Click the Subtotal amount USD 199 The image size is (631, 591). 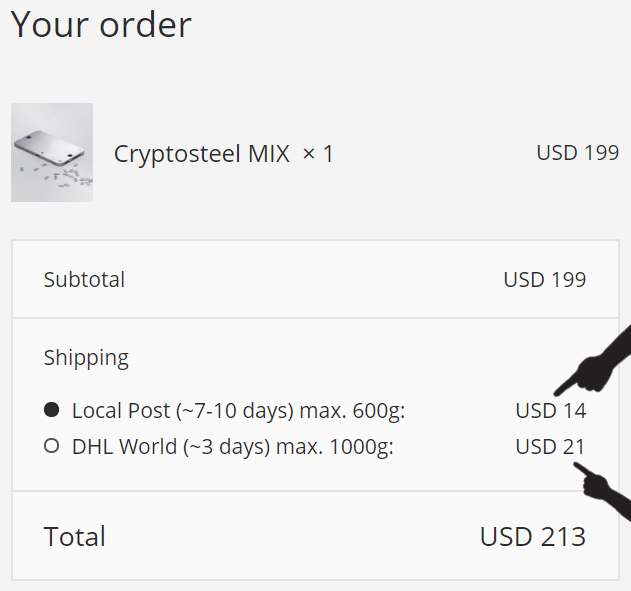pos(545,280)
